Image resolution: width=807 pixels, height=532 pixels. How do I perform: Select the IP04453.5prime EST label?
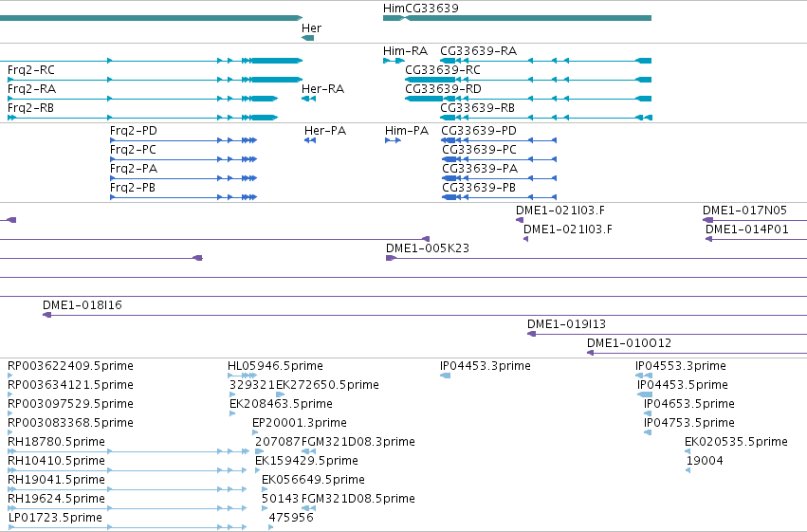(683, 385)
